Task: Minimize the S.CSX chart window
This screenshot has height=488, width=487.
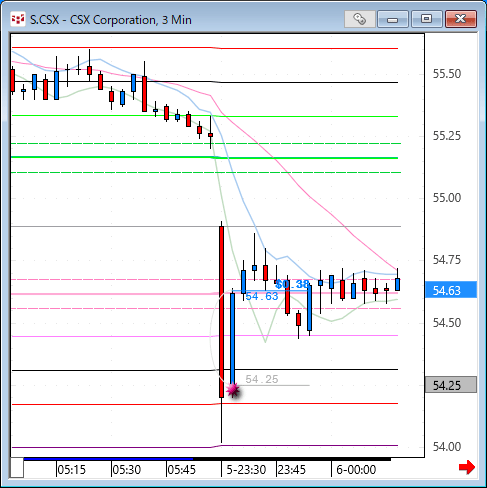Action: pyautogui.click(x=393, y=19)
